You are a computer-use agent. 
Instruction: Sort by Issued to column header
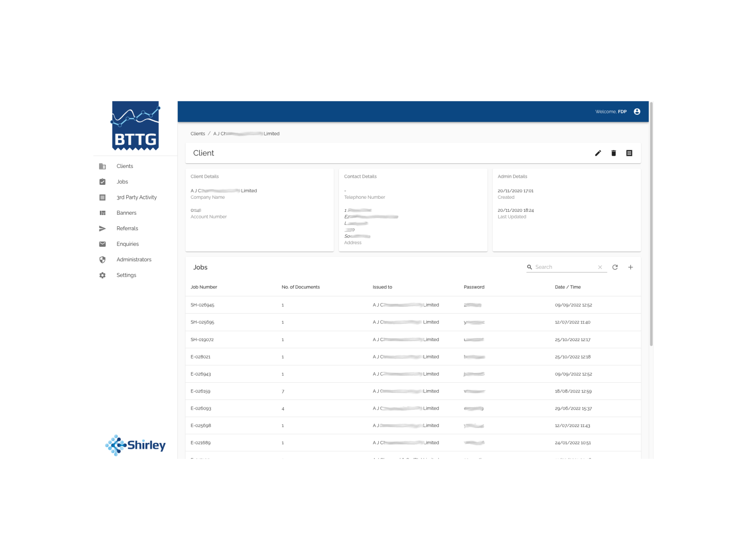coord(382,287)
